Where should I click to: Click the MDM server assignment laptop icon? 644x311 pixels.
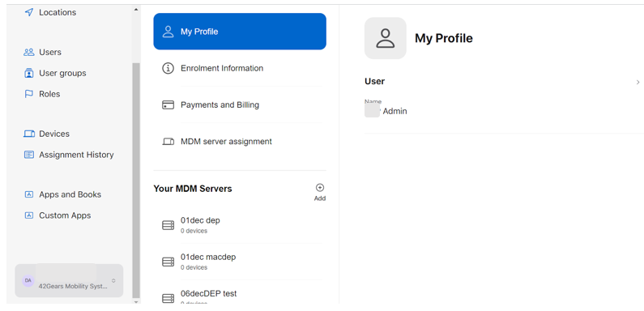pos(168,142)
